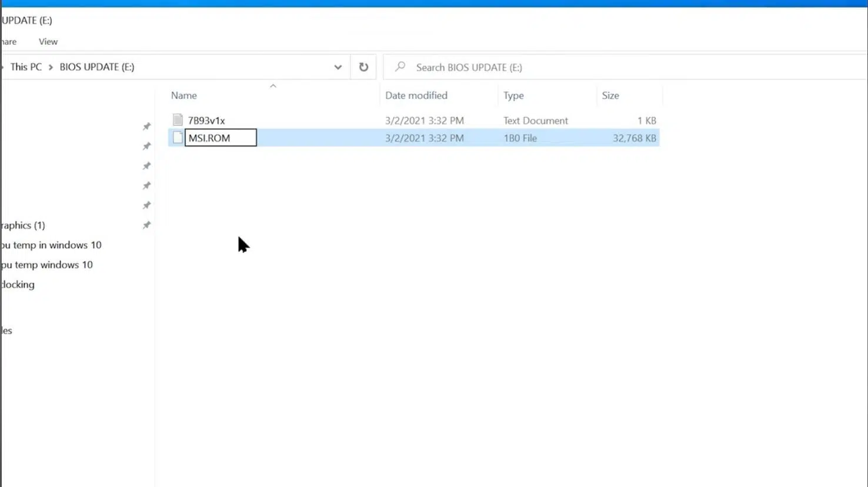Click the refresh button beside address bar
This screenshot has height=487, width=868.
363,67
